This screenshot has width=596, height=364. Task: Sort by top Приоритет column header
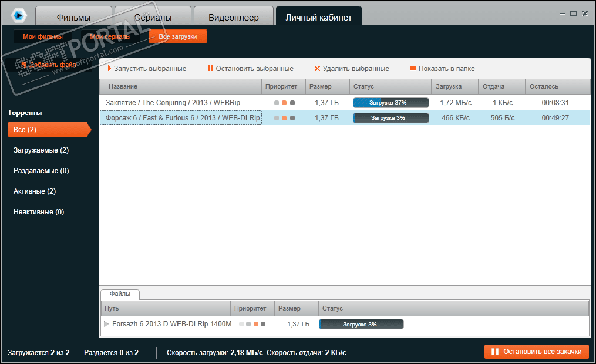(x=283, y=87)
